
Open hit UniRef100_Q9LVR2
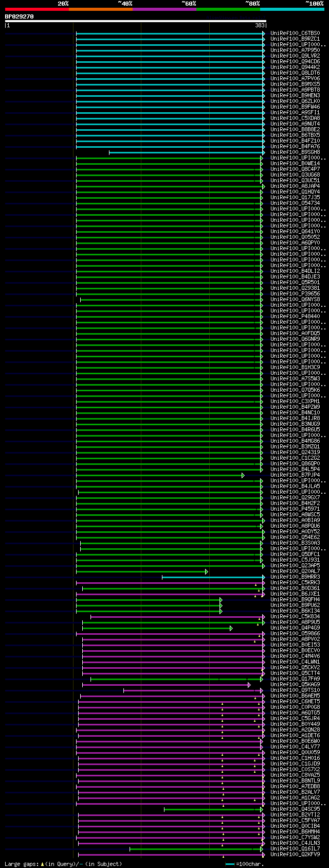pos(295,56)
